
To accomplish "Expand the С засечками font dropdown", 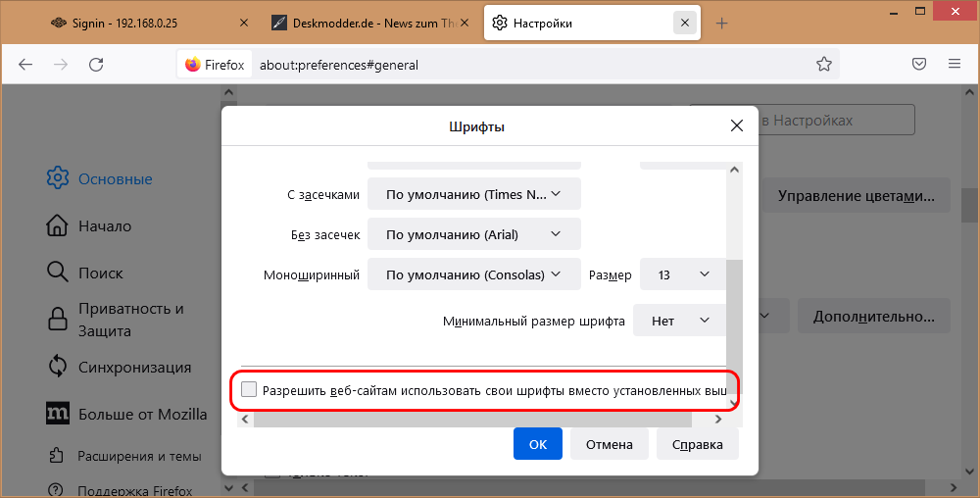I will pyautogui.click(x=474, y=194).
